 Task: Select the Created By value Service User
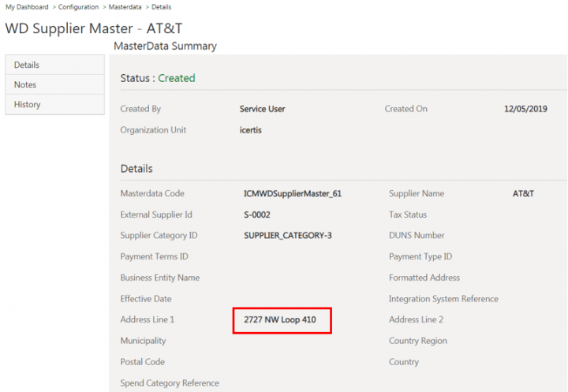click(x=262, y=109)
